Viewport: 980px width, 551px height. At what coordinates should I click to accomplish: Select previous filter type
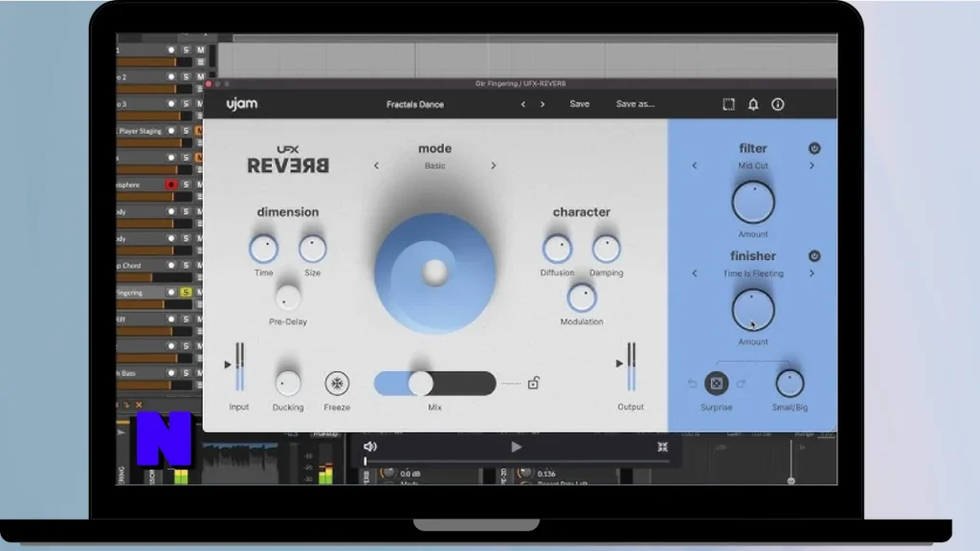tap(695, 165)
